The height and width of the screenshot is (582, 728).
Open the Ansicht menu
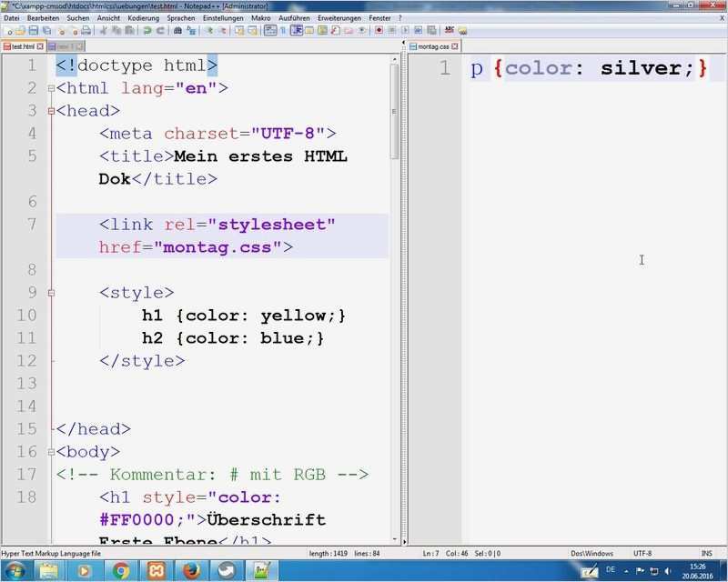pos(108,18)
